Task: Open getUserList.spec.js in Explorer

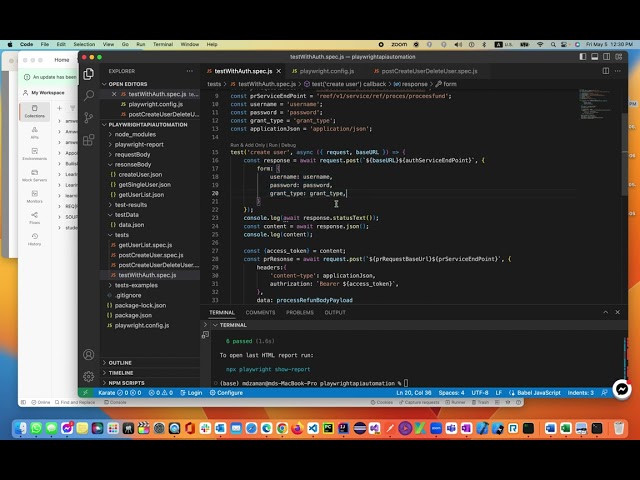Action: pyautogui.click(x=145, y=245)
